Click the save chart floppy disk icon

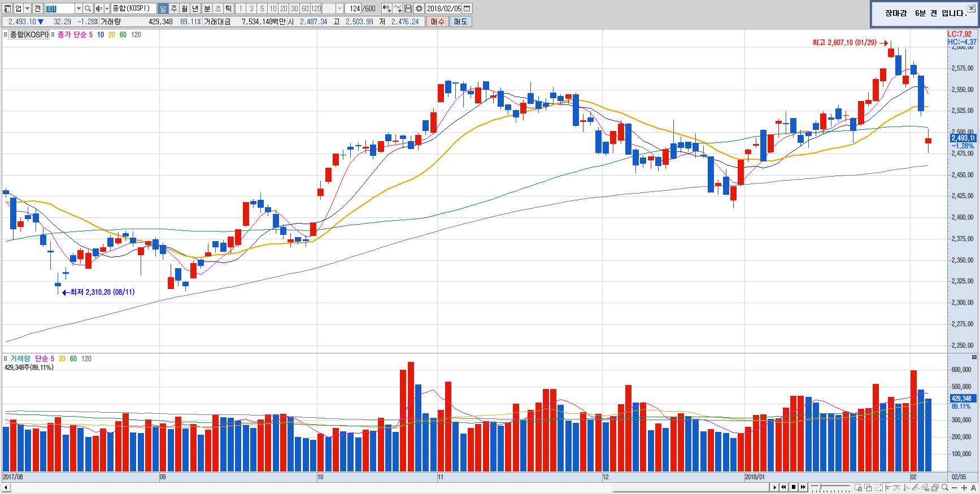coord(408,8)
